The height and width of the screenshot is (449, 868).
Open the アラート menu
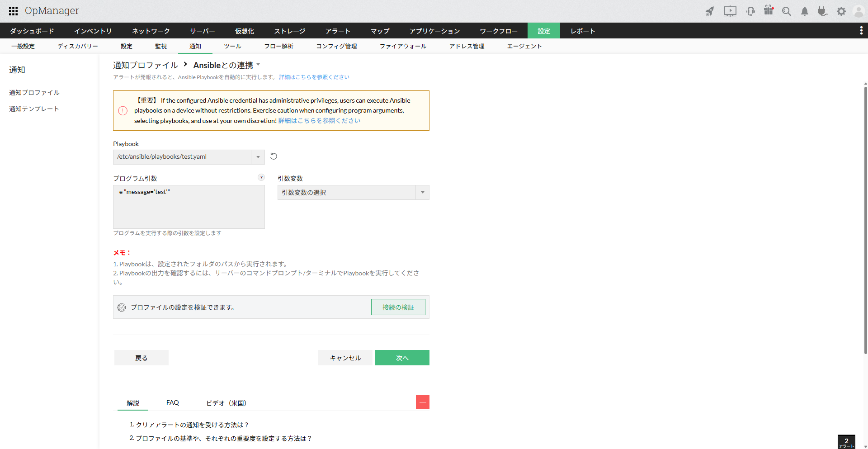click(338, 31)
